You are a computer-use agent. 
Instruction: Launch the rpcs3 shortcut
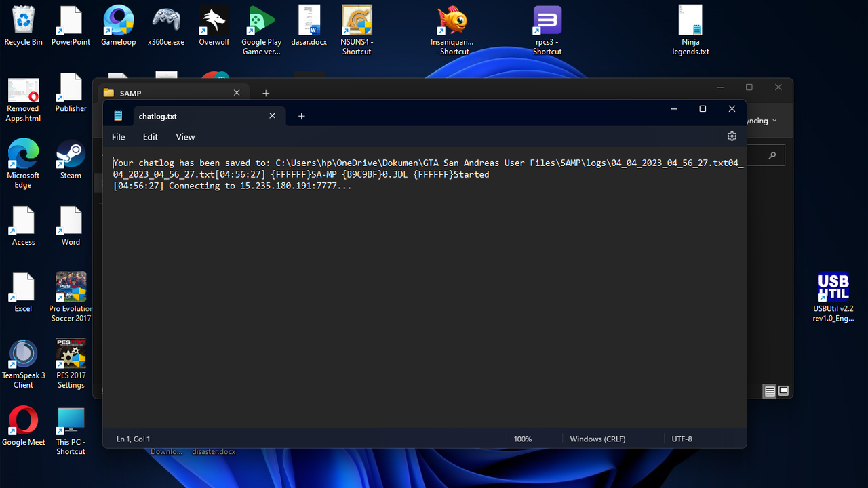(x=547, y=30)
